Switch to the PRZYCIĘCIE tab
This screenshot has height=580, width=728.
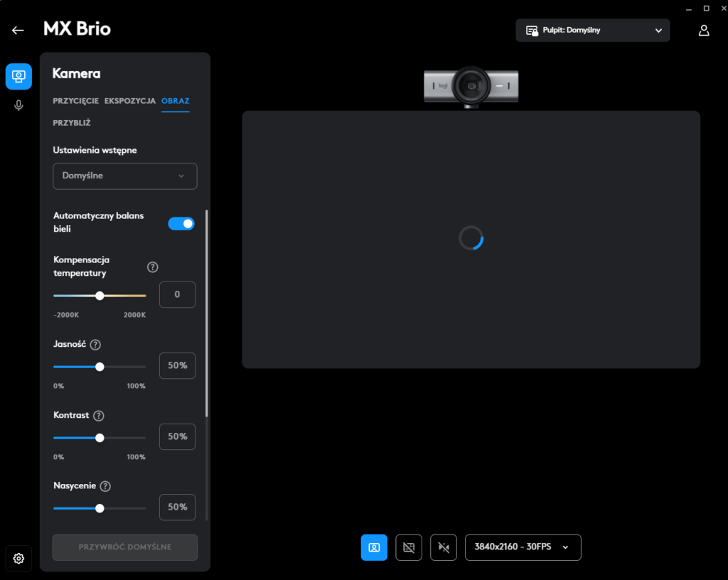coord(75,101)
